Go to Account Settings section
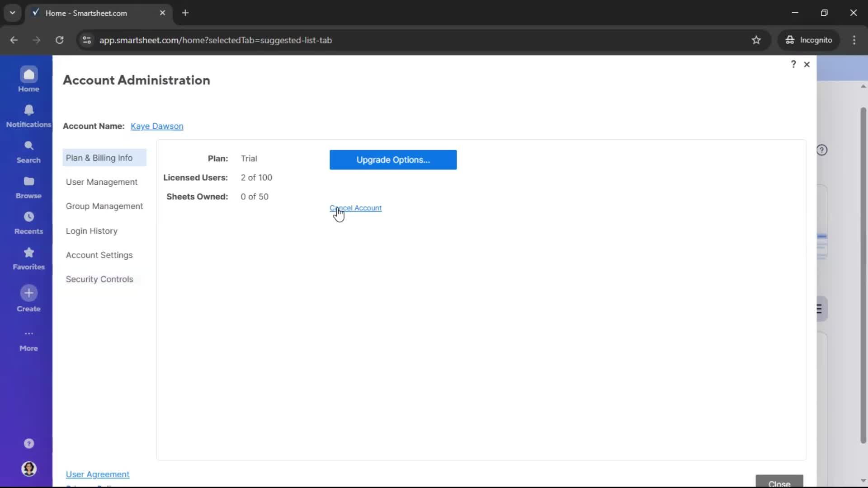The image size is (868, 488). (x=99, y=255)
